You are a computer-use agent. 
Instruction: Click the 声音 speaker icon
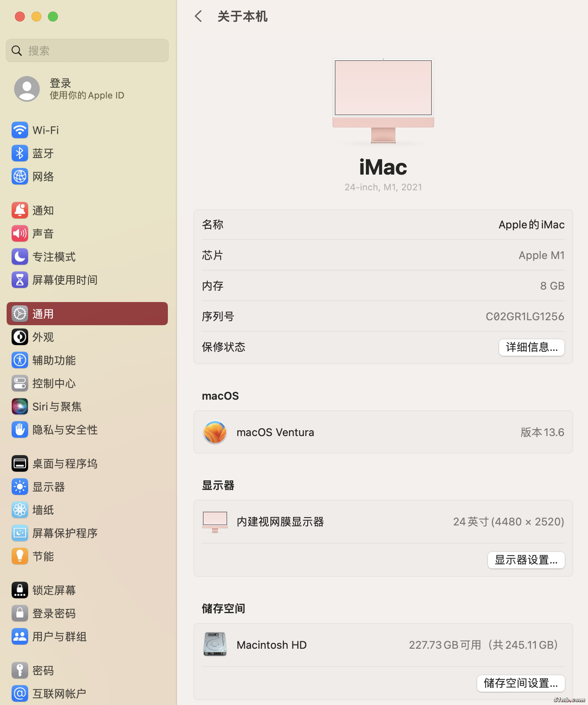point(20,234)
